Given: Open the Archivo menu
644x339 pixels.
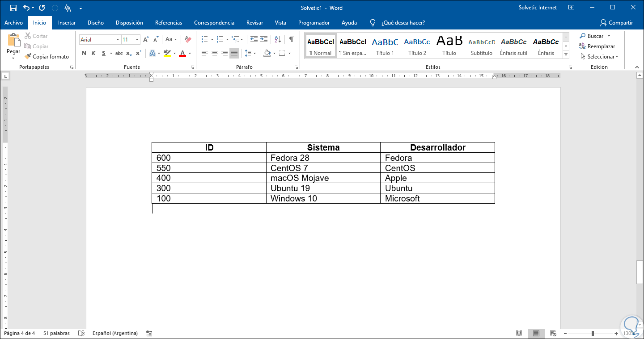Looking at the screenshot, I should 13,23.
